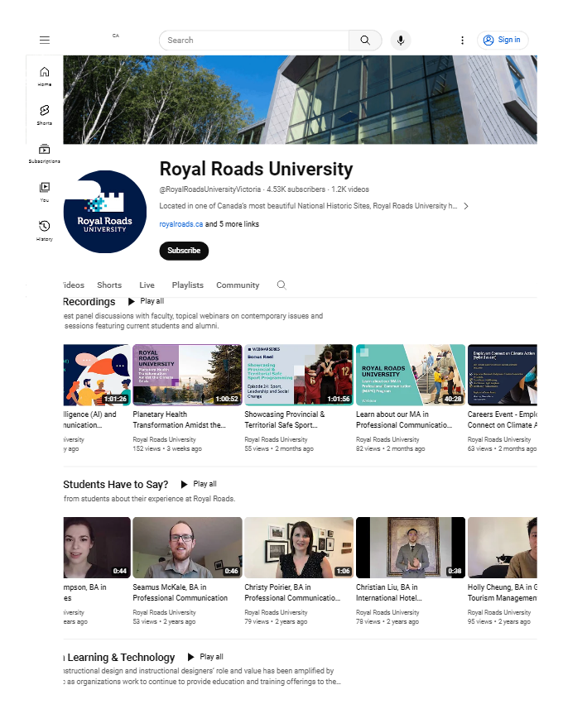563x728 pixels.
Task: Switch to the Live tab
Action: [x=147, y=285]
